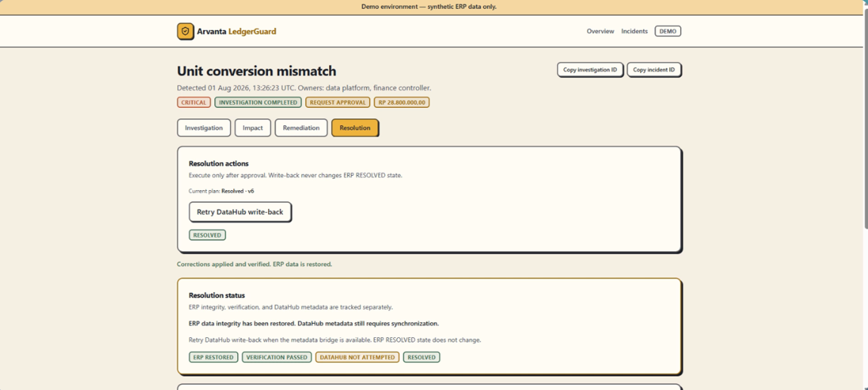This screenshot has width=868, height=390.
Task: Click the RP 28.800.000,00 amount badge
Action: 402,103
